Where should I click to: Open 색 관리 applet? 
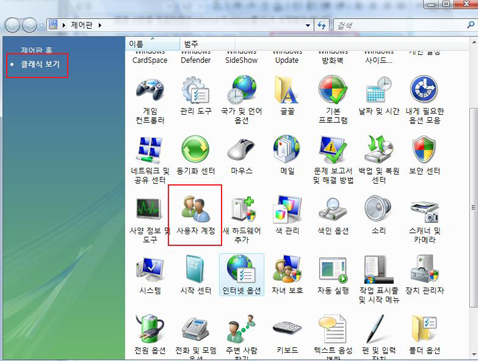[x=287, y=215]
